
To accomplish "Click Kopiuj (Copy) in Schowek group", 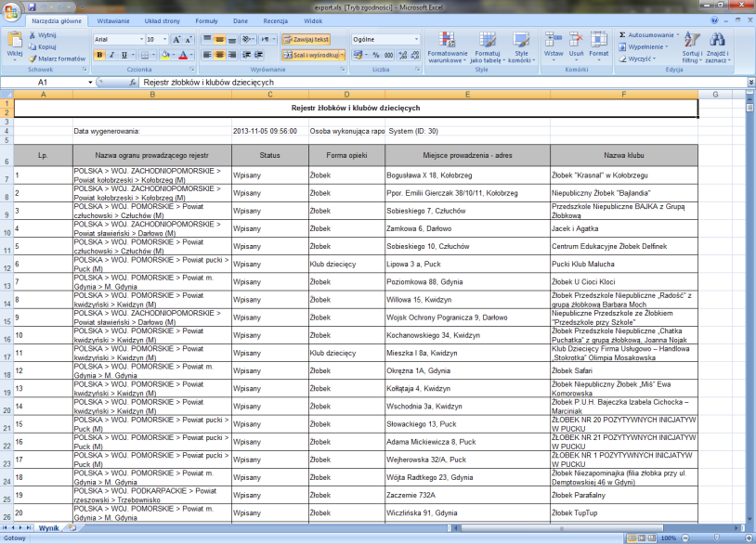I will point(43,46).
